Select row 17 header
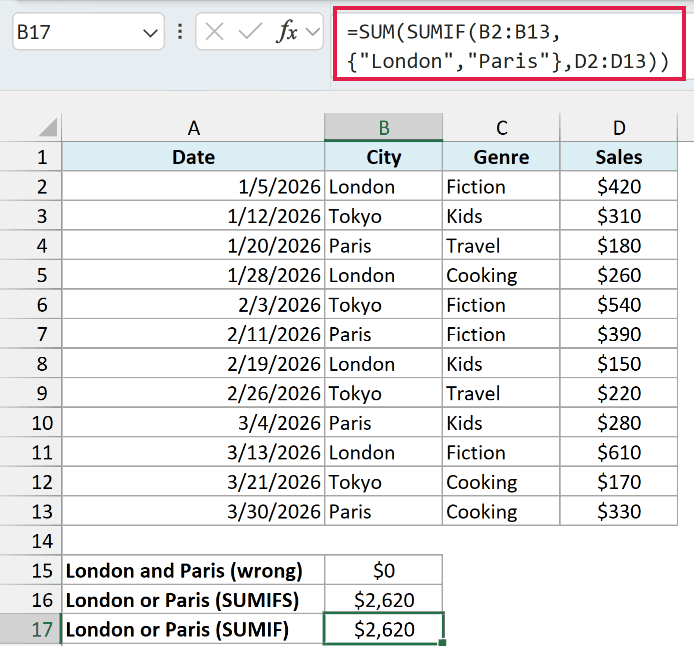 pyautogui.click(x=31, y=629)
